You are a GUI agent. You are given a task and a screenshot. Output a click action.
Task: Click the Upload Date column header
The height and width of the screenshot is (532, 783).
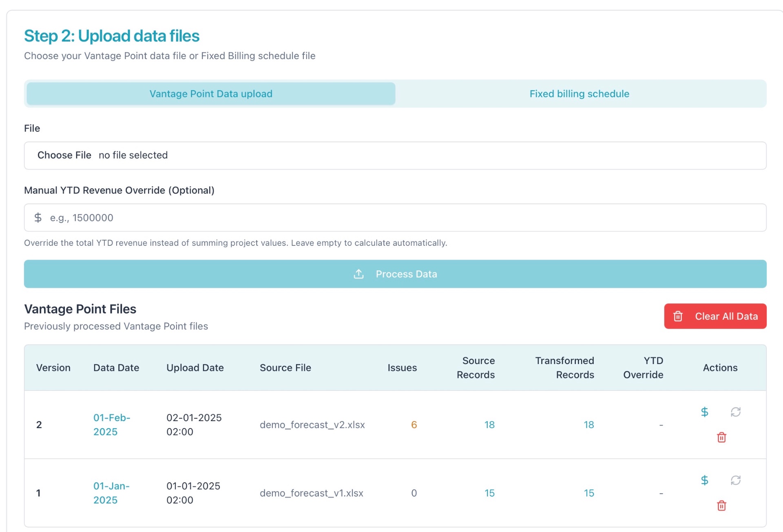click(x=195, y=368)
